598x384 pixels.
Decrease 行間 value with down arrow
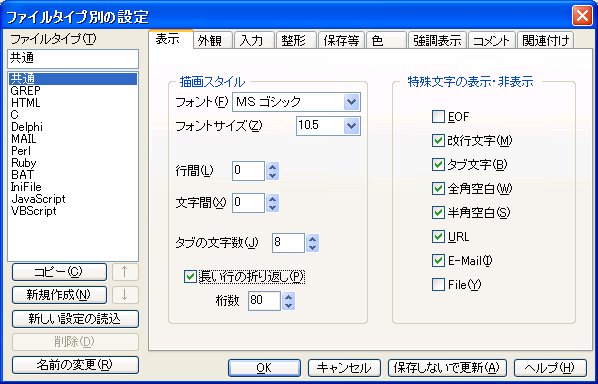click(272, 175)
